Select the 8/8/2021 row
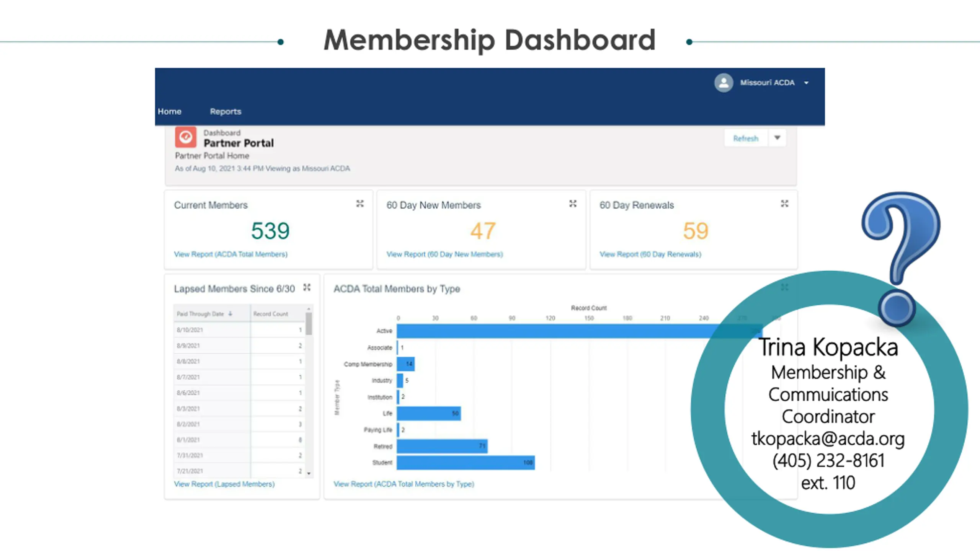 [x=239, y=361]
